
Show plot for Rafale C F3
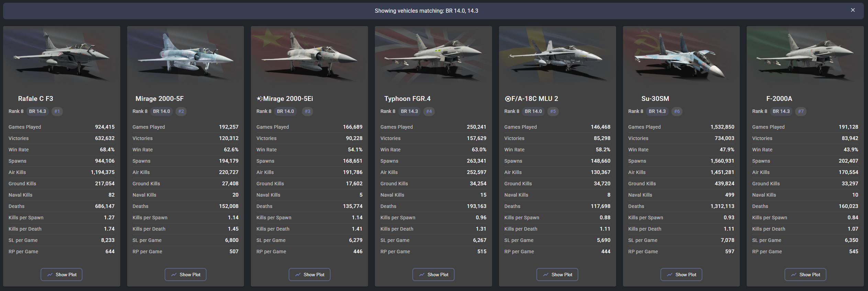62,275
